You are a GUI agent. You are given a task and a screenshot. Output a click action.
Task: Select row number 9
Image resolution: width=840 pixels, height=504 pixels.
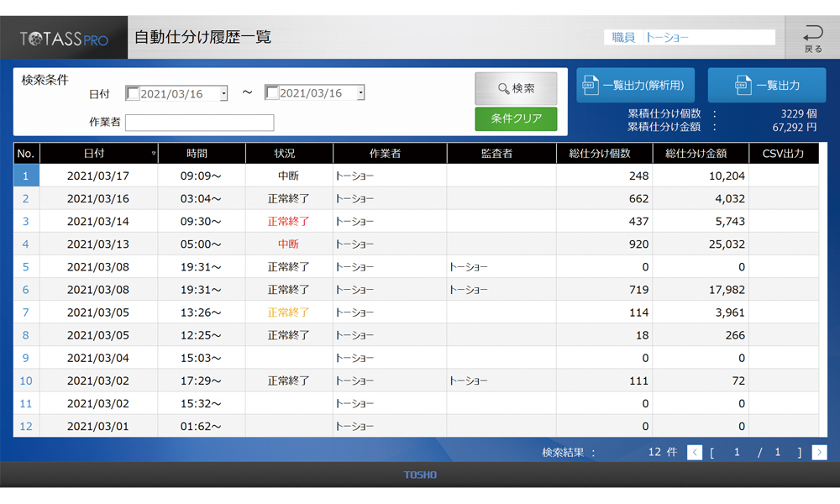pyautogui.click(x=26, y=358)
